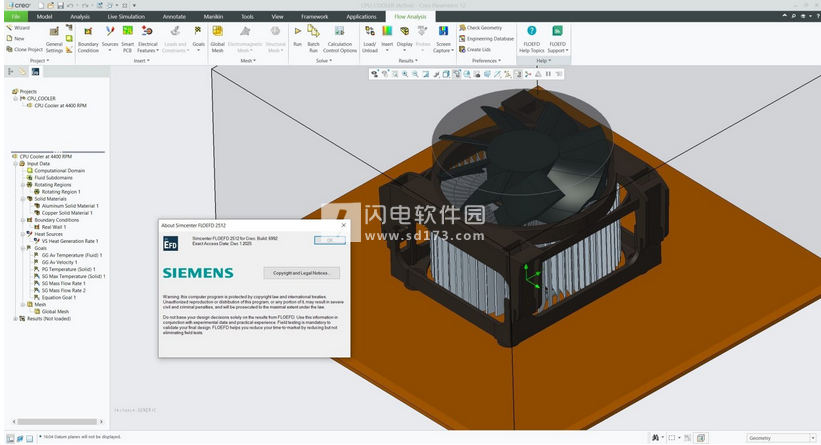
Task: Click Load/Unload results icon
Action: click(x=369, y=32)
